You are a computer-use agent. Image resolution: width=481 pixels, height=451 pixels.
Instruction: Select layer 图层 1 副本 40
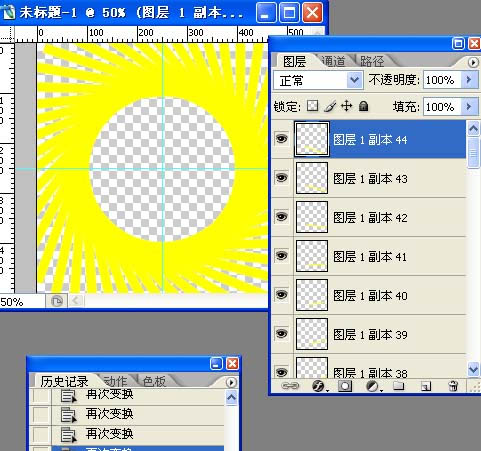pos(370,296)
